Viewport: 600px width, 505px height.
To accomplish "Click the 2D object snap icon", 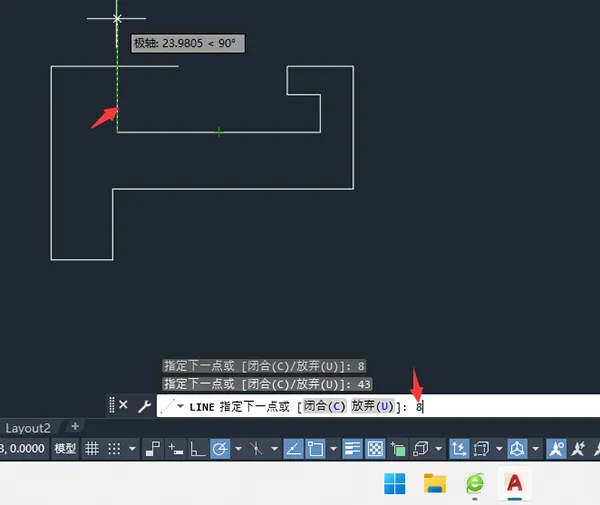I will point(315,448).
